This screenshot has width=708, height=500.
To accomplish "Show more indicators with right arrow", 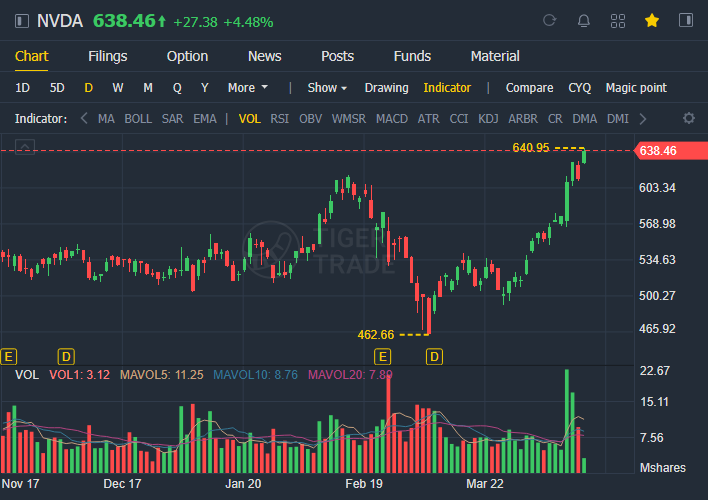I will 643,119.
